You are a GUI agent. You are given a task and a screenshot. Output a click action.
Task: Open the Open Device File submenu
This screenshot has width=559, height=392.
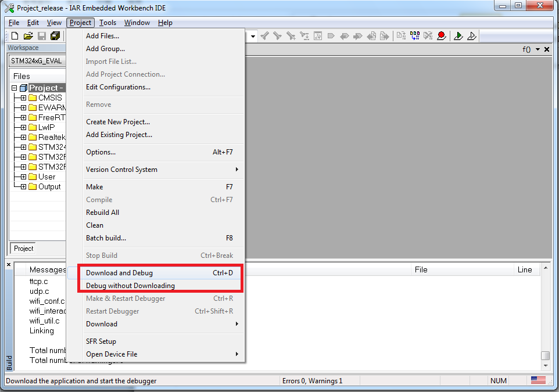155,354
